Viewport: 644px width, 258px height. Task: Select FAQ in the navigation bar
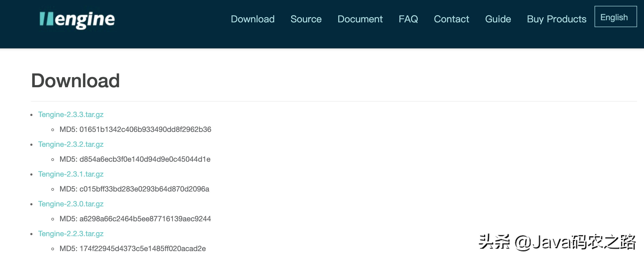pyautogui.click(x=408, y=19)
